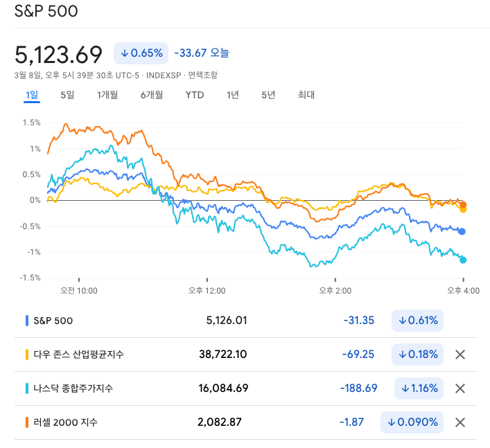Remove 나스닥 종합주가지수 comparison with X
Screen dimensions: 490x448
pyautogui.click(x=460, y=388)
